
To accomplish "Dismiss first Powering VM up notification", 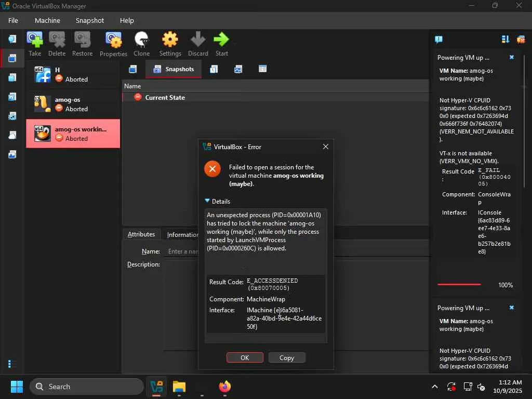I will (512, 57).
